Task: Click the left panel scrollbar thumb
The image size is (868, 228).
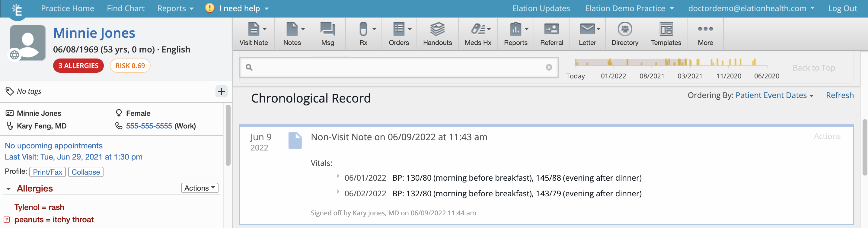Action: pos(228,135)
